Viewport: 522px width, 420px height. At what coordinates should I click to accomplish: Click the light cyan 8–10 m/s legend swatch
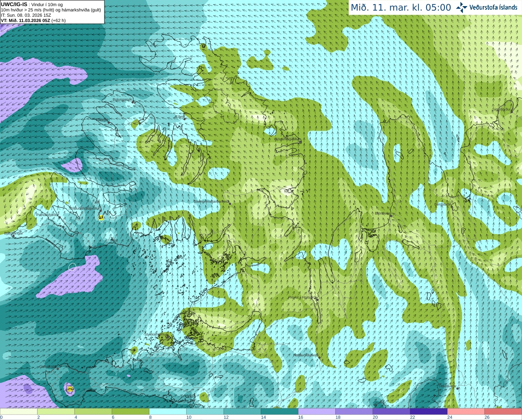[x=168, y=411]
